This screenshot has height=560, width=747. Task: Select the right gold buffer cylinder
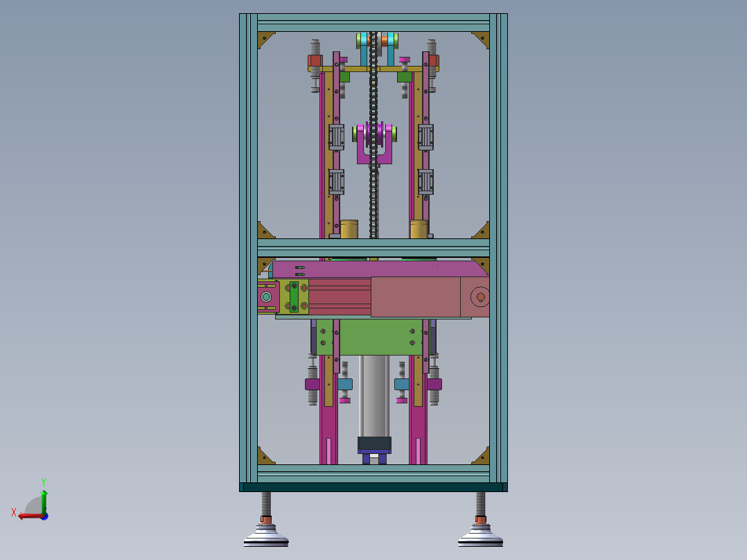(419, 229)
